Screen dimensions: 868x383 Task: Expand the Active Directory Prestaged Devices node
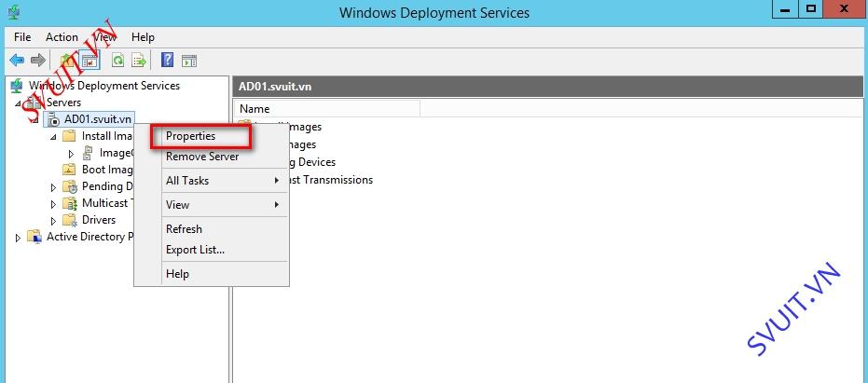pyautogui.click(x=17, y=238)
